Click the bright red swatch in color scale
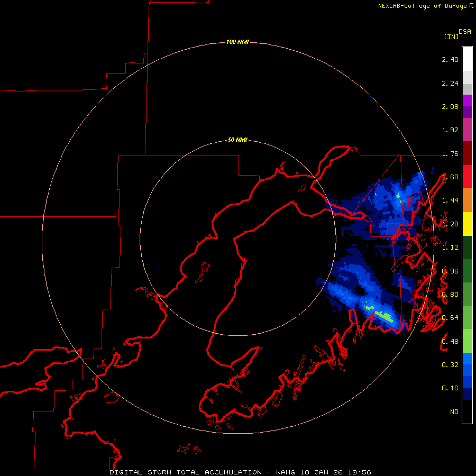The width and height of the screenshot is (476, 476). tap(467, 177)
